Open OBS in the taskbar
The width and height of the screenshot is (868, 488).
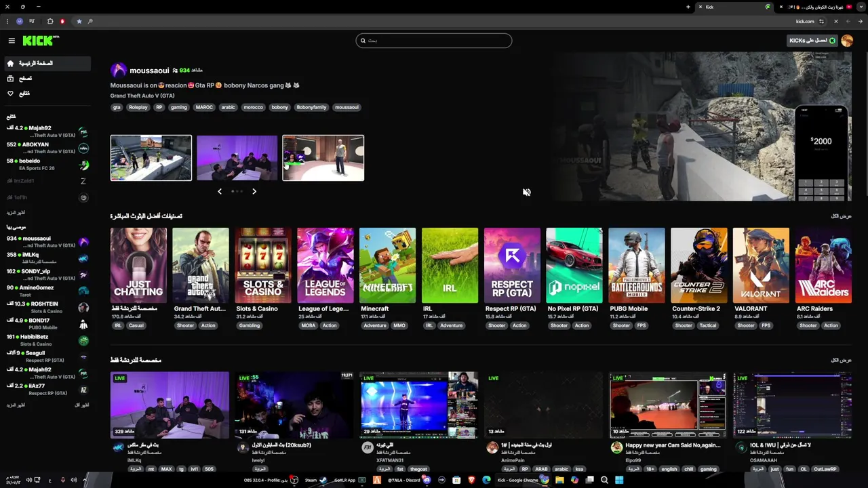271,480
